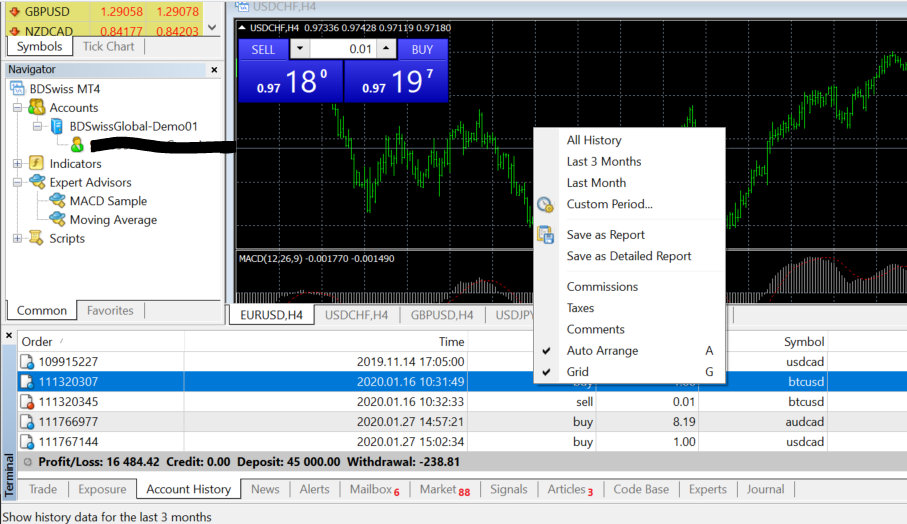Click the GBPUSD symbol arrow icon
This screenshot has width=907, height=524.
[14, 12]
